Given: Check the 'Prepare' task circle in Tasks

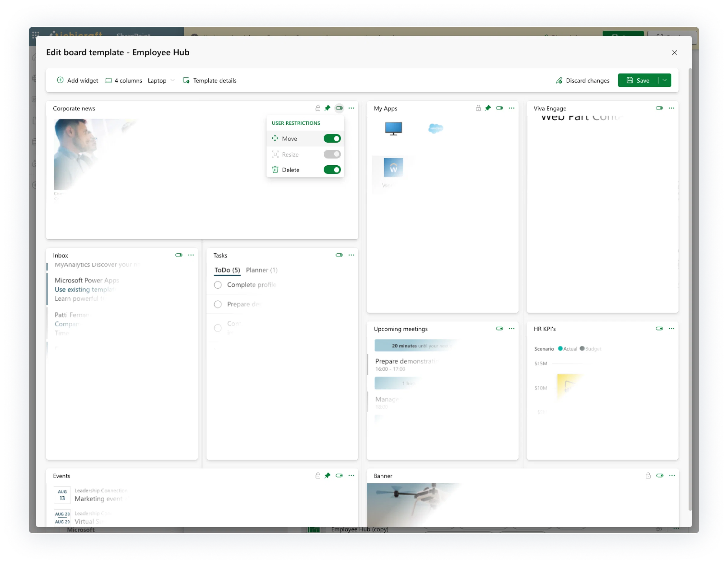Looking at the screenshot, I should click(218, 304).
